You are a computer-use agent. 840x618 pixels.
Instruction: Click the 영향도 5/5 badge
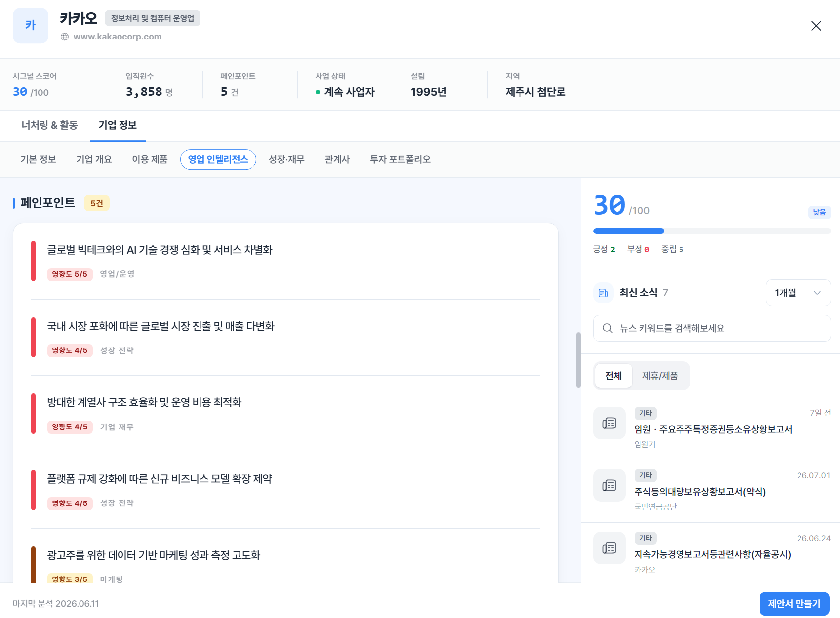coord(70,274)
